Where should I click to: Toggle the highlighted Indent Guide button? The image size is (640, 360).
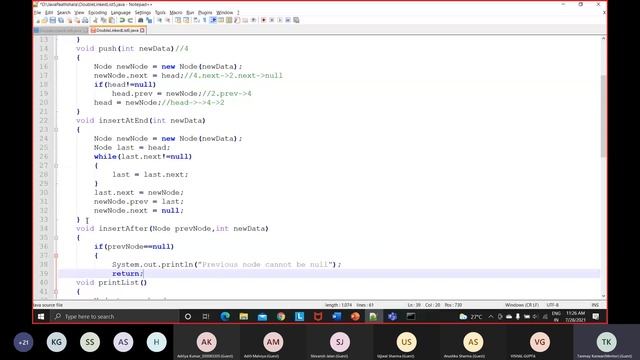(x=213, y=20)
